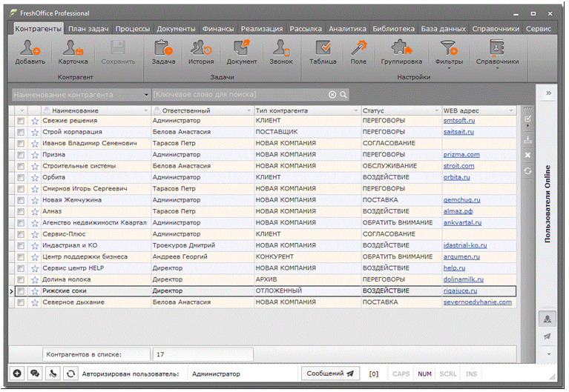Check the checkbox next to Орбита
The image size is (569, 392).
(21, 177)
